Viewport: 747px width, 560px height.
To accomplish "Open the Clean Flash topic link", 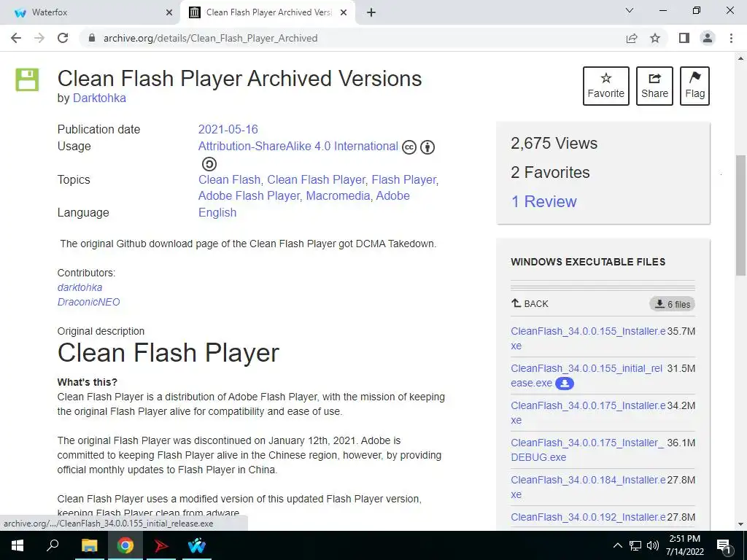I will click(229, 179).
